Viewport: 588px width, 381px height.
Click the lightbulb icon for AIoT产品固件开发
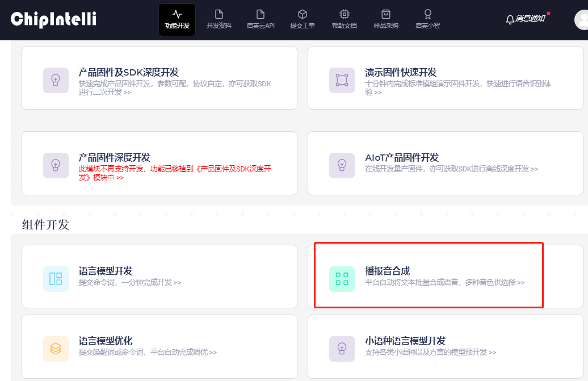click(x=342, y=165)
